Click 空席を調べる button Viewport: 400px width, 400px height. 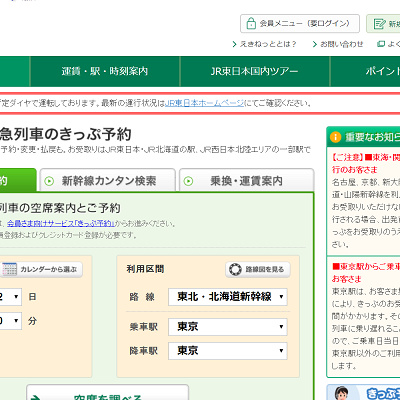(107, 393)
